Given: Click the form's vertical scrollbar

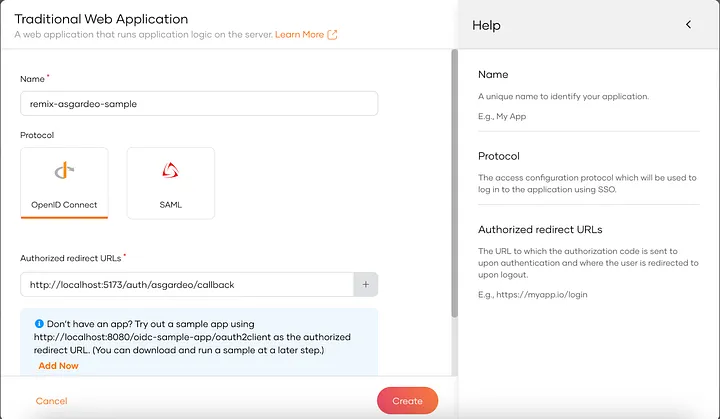Looking at the screenshot, I should pyautogui.click(x=455, y=184).
